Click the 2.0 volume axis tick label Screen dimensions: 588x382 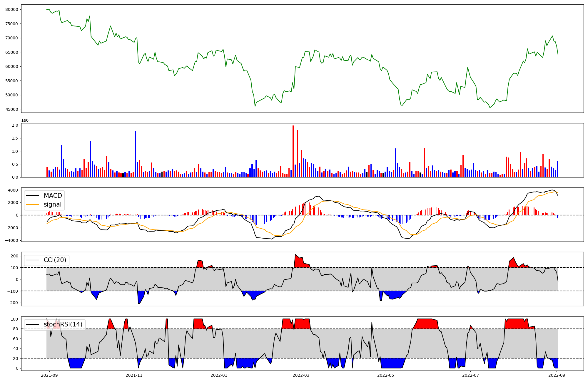pyautogui.click(x=15, y=125)
